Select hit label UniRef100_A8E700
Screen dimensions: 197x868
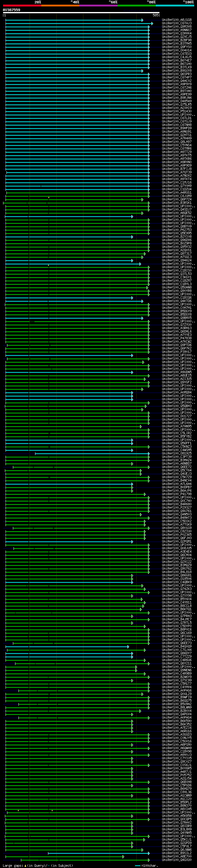(x=177, y=857)
